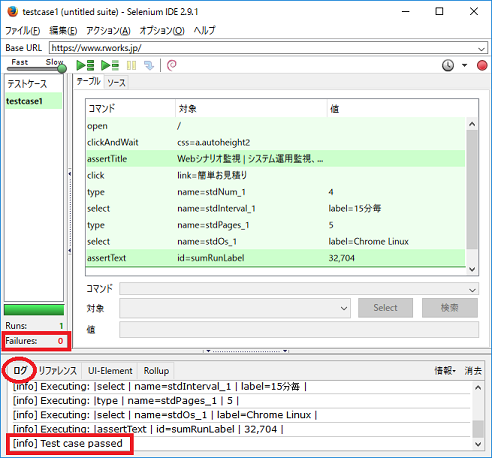Click log line 'Test case passed'
Image resolution: width=492 pixels, height=458 pixels.
[68, 443]
